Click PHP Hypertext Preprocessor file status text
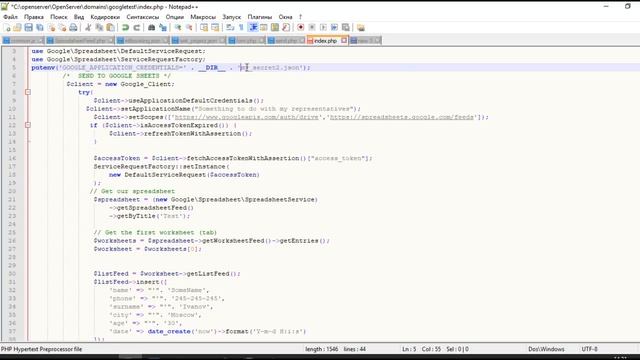Screen dimensions: 640x360 pos(42,349)
